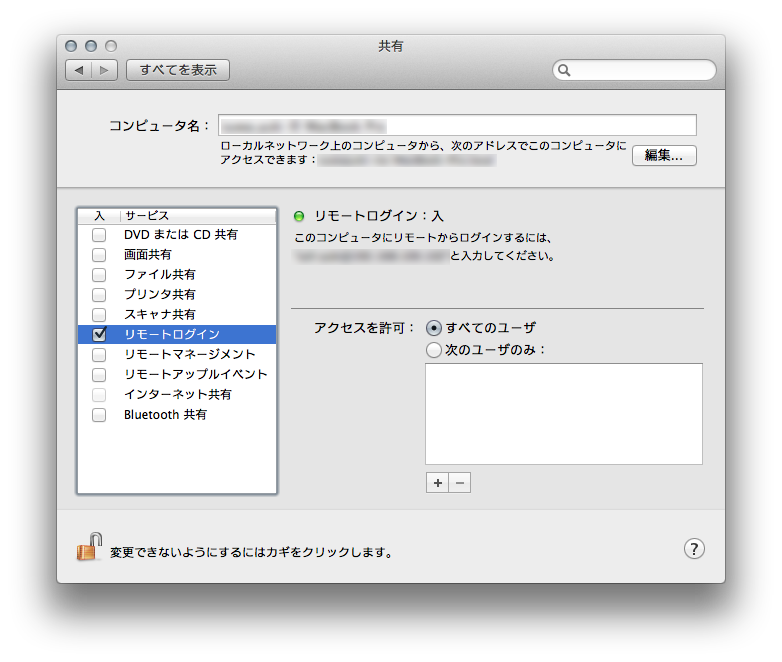Click the magnifier icon in search field
782x662 pixels.
click(x=565, y=70)
